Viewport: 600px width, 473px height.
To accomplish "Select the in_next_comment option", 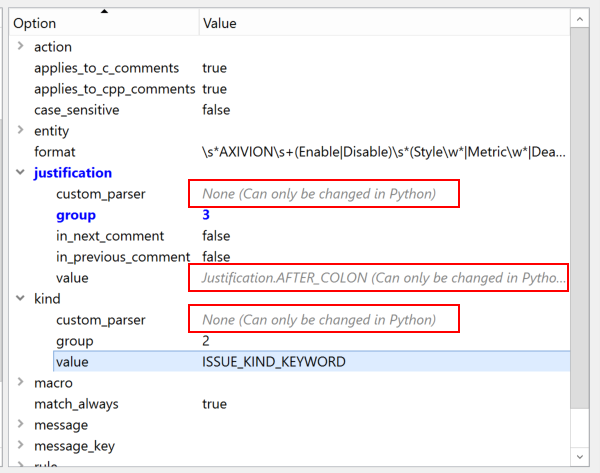I will point(110,236).
